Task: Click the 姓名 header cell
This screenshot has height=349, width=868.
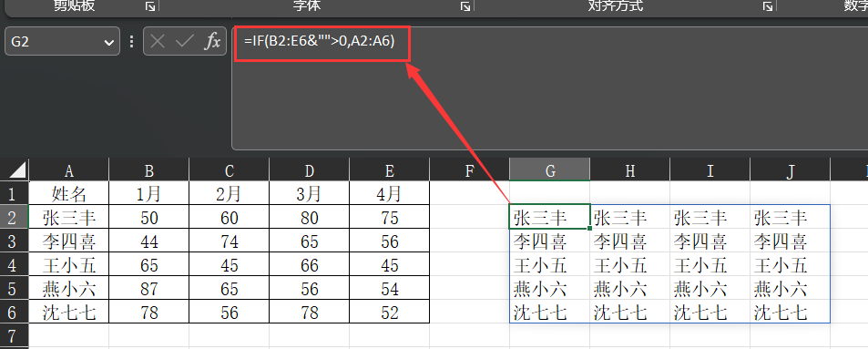Action: (x=68, y=193)
